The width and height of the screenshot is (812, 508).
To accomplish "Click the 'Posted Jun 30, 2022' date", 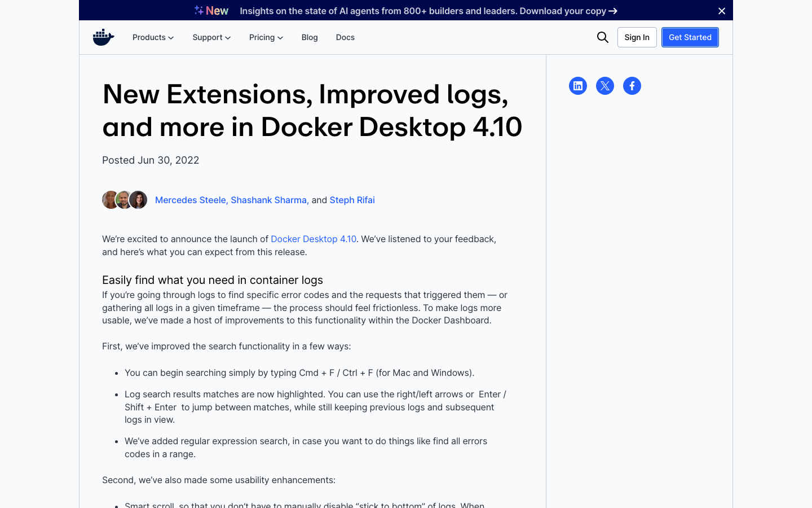I will (x=151, y=160).
